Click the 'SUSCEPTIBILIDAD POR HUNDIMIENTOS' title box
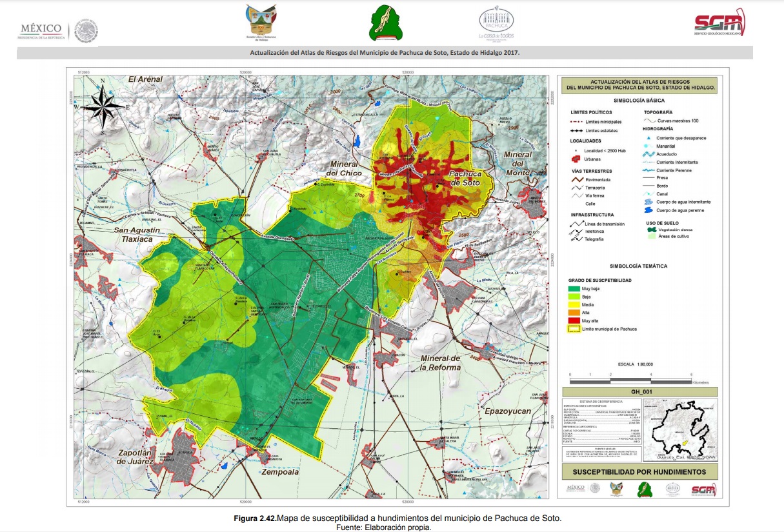Screen dimensions: 784x532 pos(639,472)
